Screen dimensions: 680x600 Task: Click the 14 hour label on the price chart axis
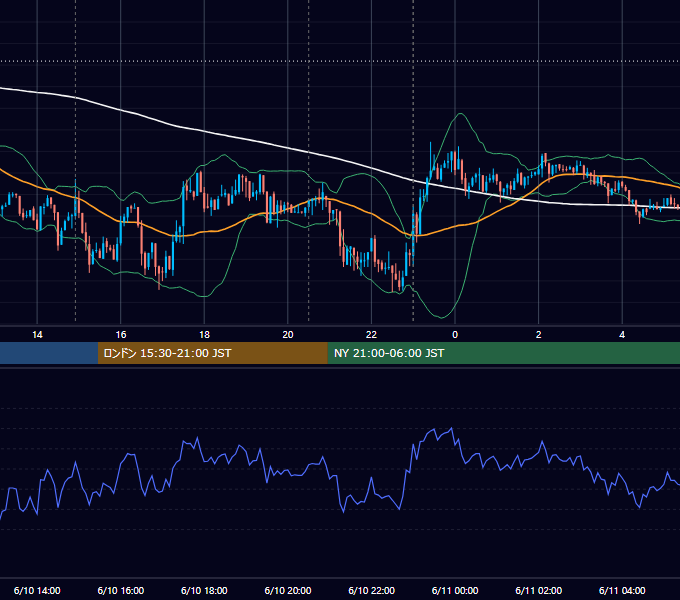[x=37, y=335]
